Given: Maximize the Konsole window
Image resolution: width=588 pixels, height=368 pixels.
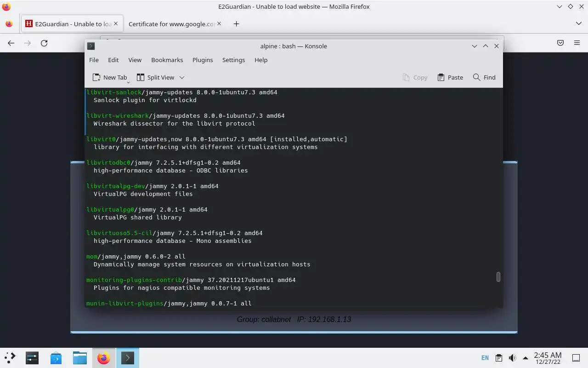Looking at the screenshot, I should click(486, 46).
